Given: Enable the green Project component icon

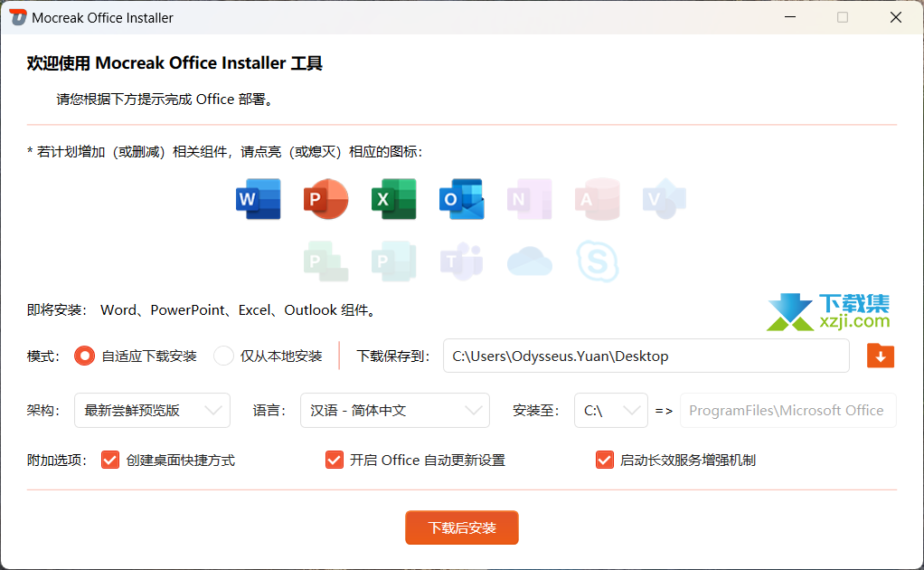Looking at the screenshot, I should click(x=325, y=261).
